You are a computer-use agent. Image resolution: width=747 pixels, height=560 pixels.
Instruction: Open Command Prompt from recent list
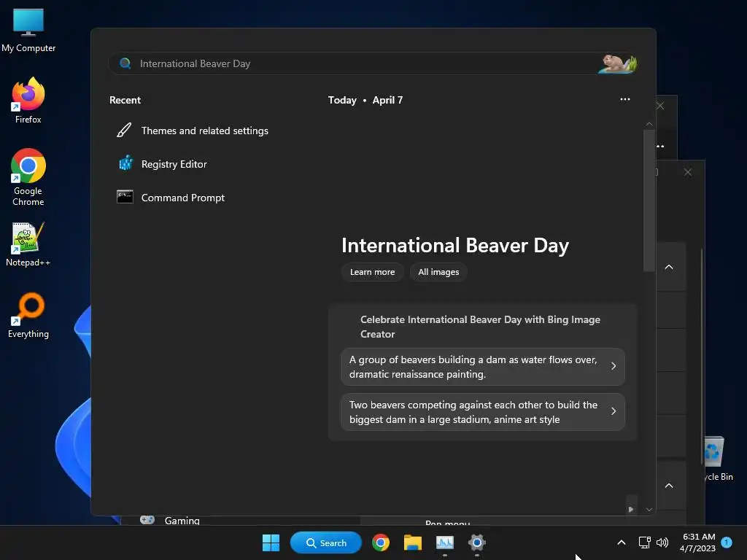tap(183, 197)
